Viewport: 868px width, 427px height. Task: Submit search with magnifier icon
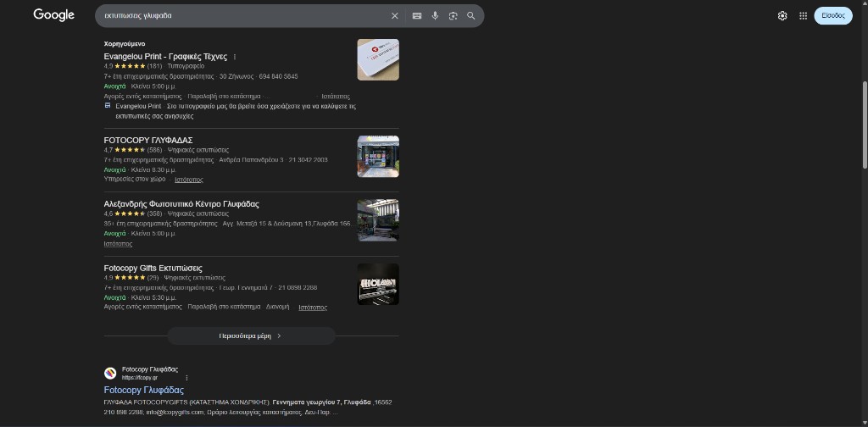click(x=471, y=16)
